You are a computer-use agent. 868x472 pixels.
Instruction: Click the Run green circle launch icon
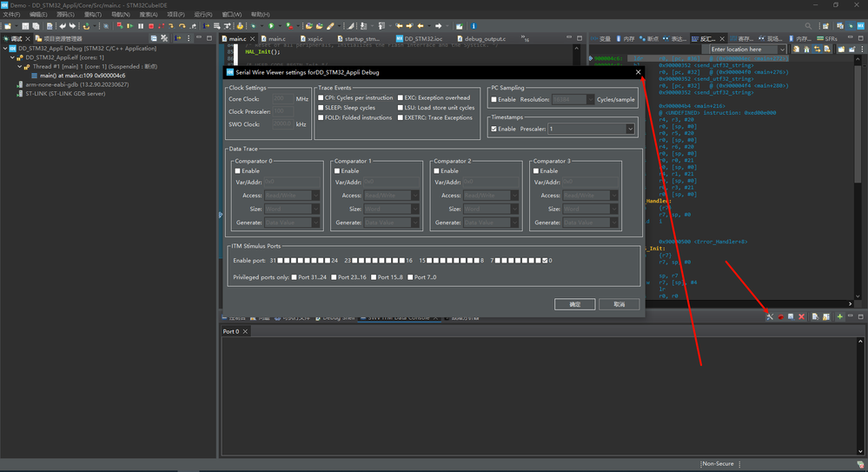pos(271,26)
